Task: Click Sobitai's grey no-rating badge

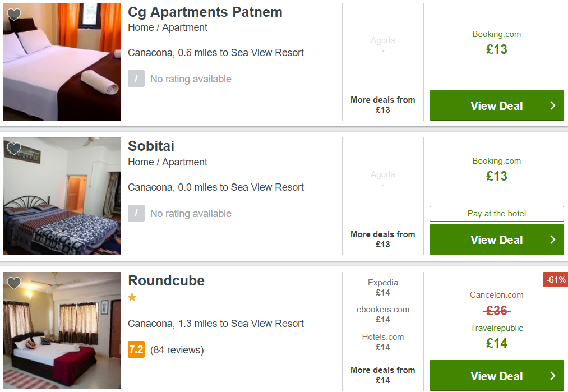Action: [x=136, y=214]
